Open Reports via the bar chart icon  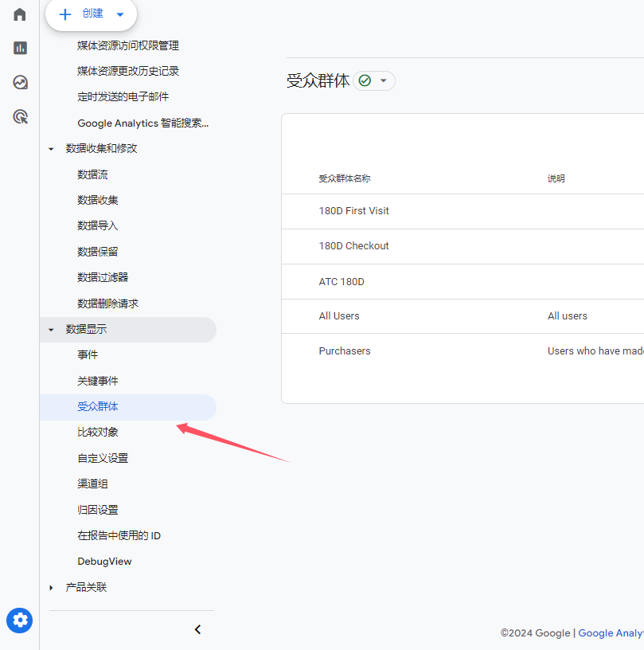(19, 48)
